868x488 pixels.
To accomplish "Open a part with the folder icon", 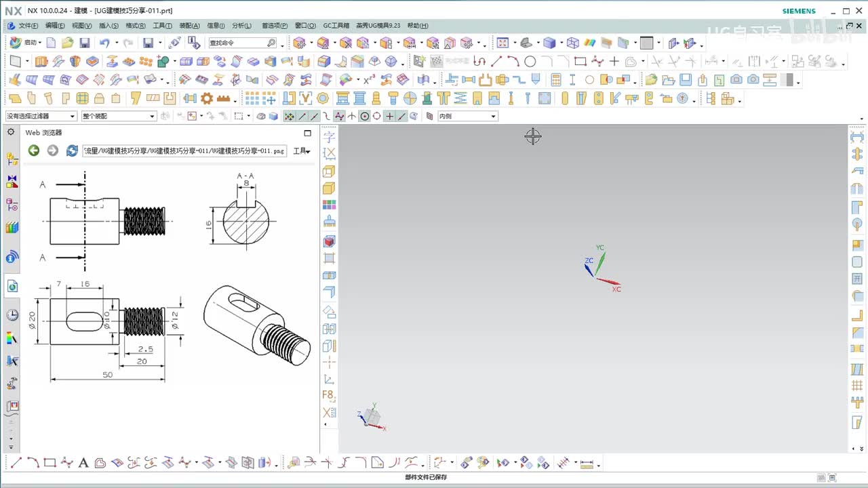I will click(x=67, y=43).
